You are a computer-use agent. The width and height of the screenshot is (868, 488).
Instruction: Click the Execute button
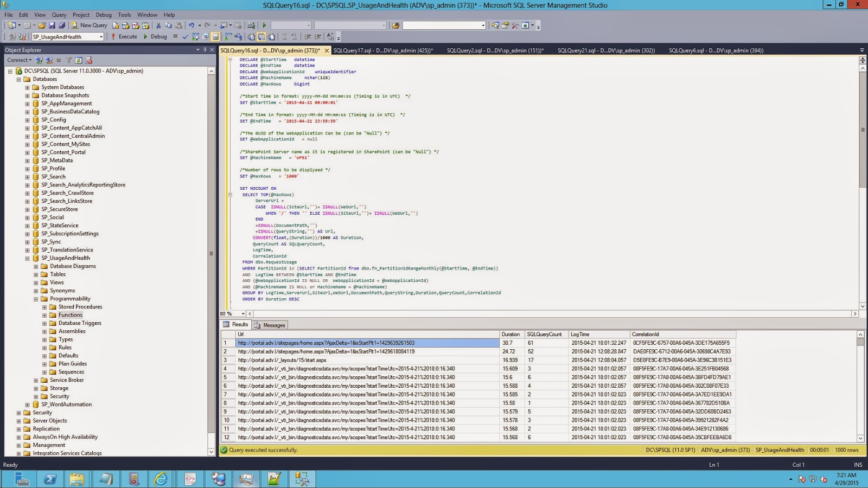[124, 37]
